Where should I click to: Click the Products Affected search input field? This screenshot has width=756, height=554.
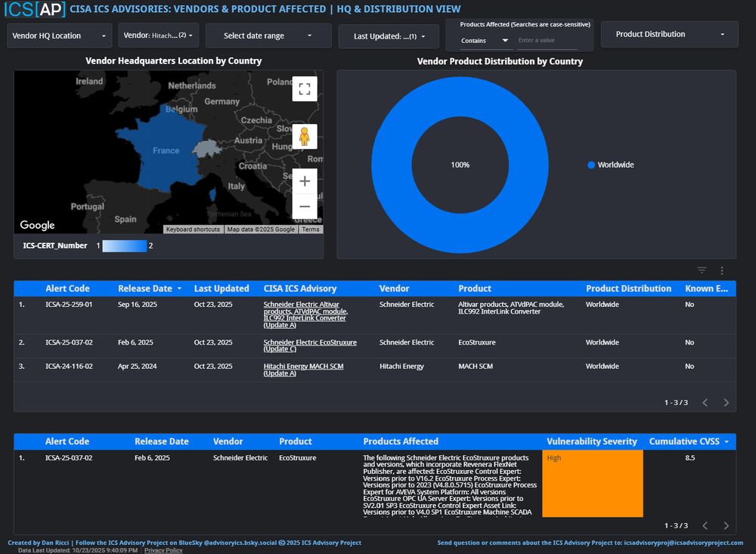tap(547, 41)
